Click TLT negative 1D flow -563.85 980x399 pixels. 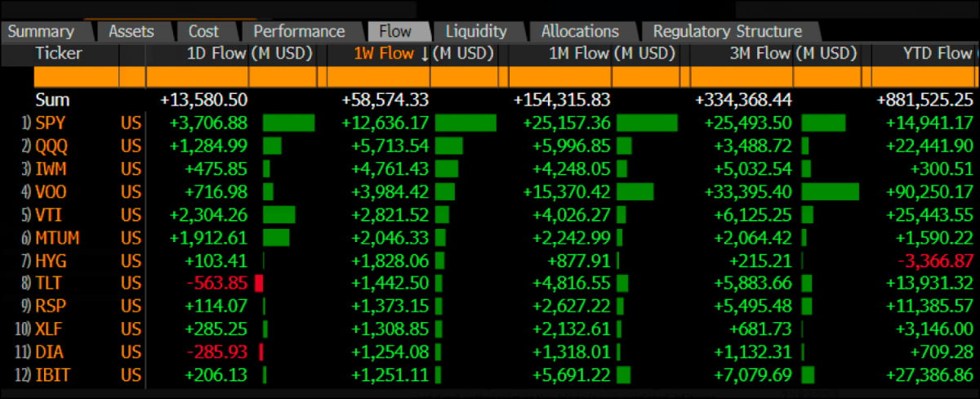(218, 284)
